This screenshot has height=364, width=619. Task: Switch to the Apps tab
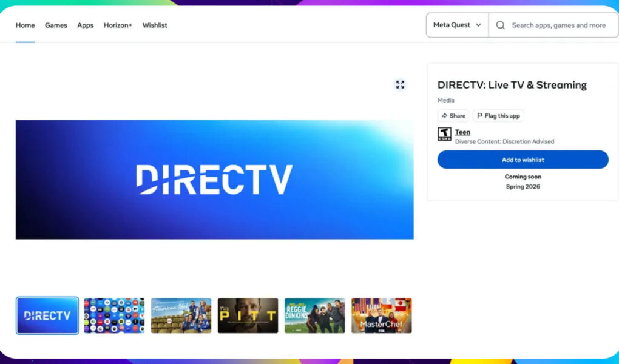click(x=86, y=25)
